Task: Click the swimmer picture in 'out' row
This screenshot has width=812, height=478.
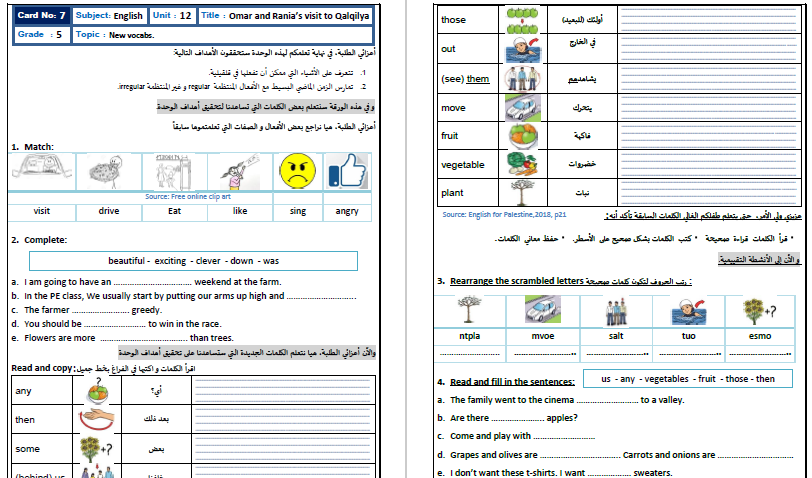Action: pyautogui.click(x=522, y=49)
